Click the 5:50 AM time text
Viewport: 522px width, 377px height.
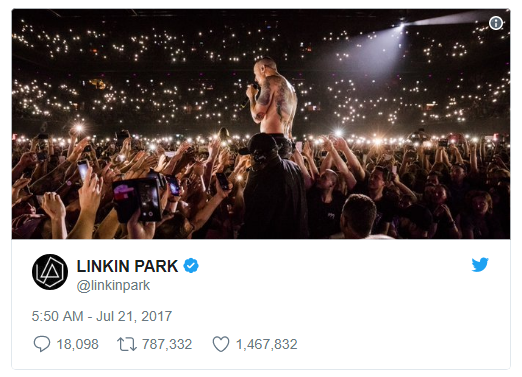[57, 316]
